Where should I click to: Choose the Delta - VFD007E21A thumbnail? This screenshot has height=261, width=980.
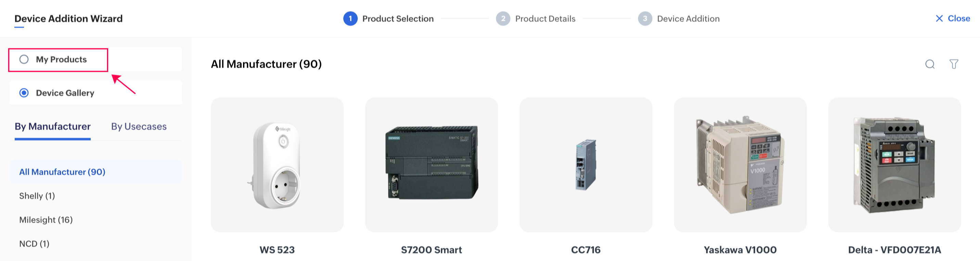(894, 165)
